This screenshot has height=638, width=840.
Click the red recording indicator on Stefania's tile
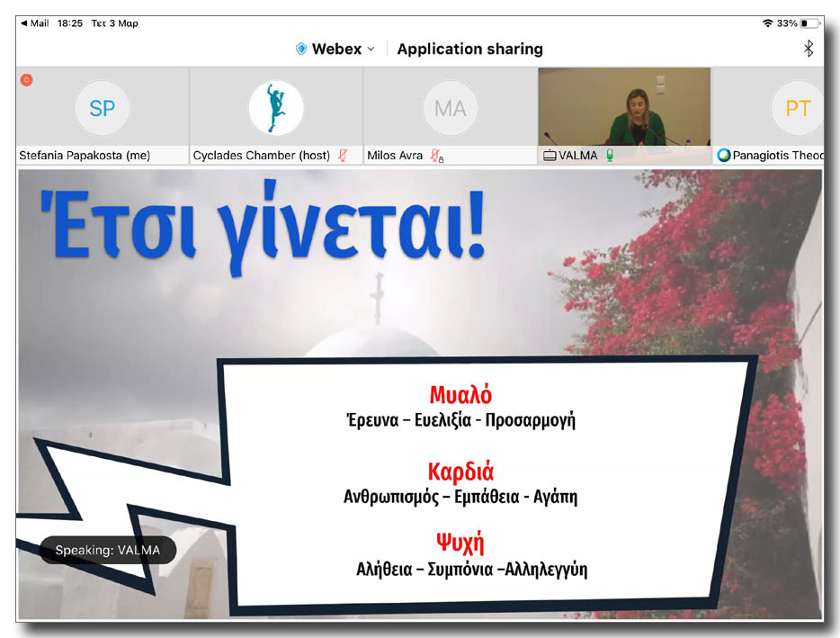point(27,80)
